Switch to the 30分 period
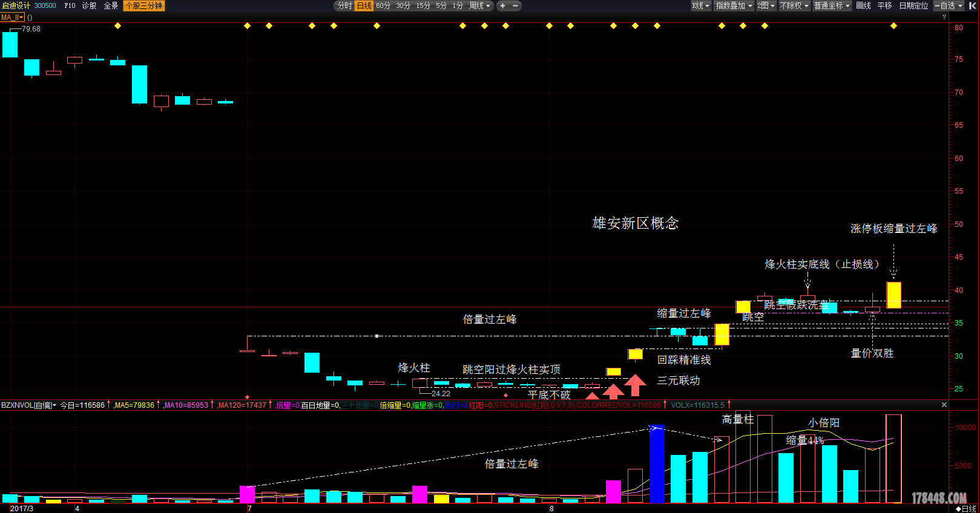 (403, 5)
